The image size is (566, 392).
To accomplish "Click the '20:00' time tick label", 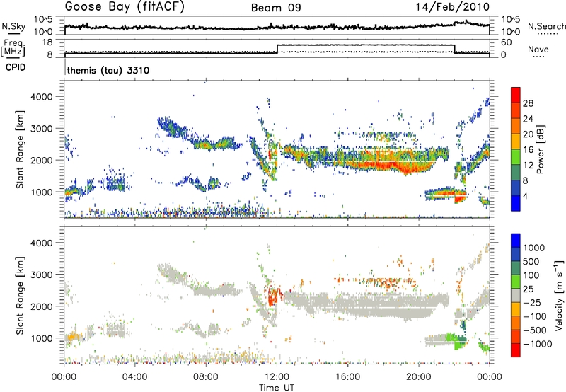I will pos(419,377).
